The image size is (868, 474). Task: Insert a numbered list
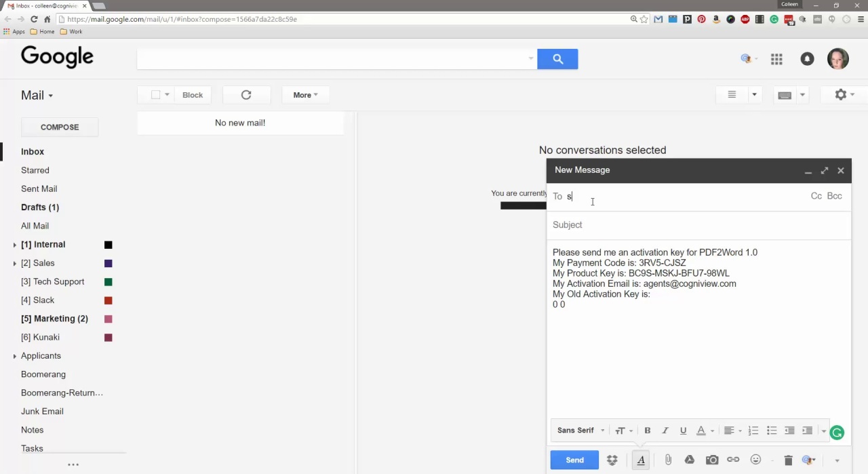(x=753, y=431)
